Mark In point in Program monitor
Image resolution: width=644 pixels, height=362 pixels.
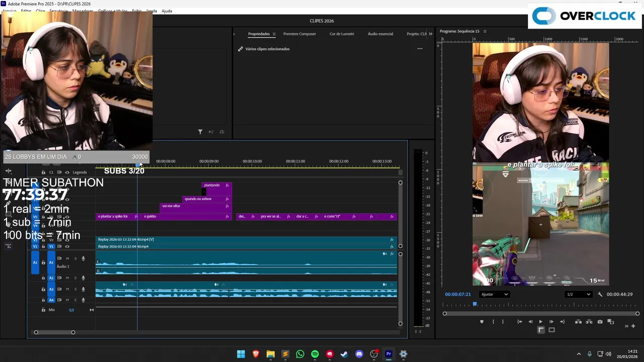(x=493, y=322)
